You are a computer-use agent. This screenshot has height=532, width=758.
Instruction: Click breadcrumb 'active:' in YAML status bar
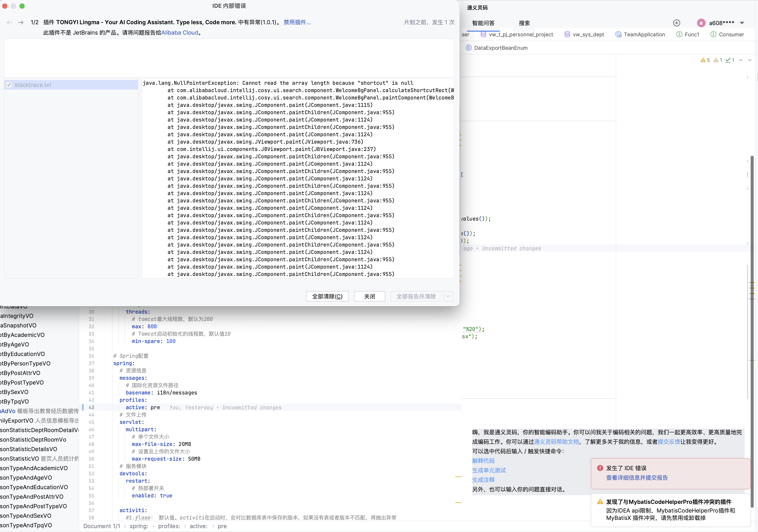click(x=198, y=526)
